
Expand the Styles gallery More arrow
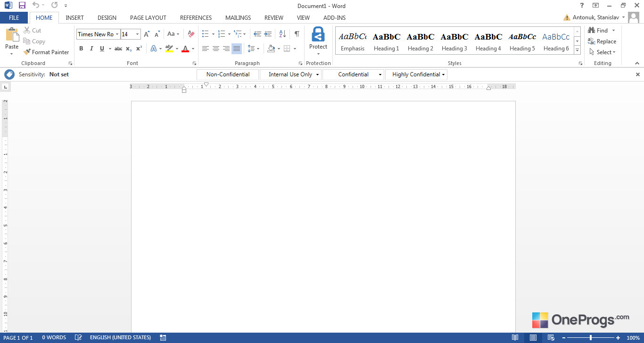tap(577, 50)
